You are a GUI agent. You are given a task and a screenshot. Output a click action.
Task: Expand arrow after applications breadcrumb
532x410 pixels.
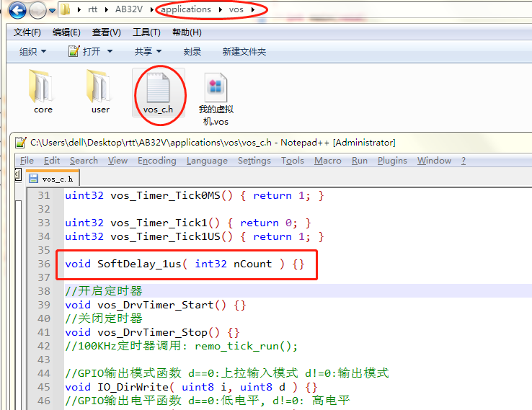click(x=221, y=10)
